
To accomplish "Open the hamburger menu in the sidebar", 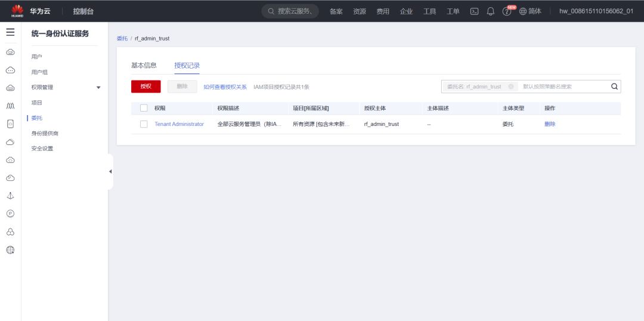I will (10, 33).
